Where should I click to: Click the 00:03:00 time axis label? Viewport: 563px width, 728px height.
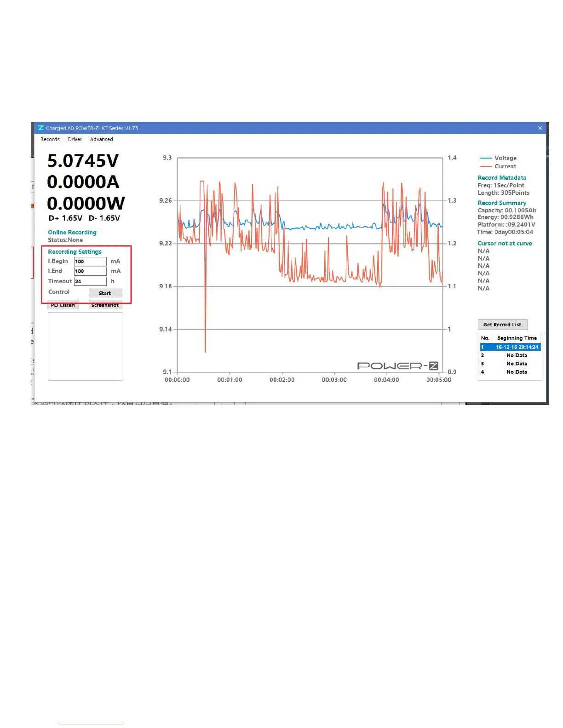[x=334, y=380]
